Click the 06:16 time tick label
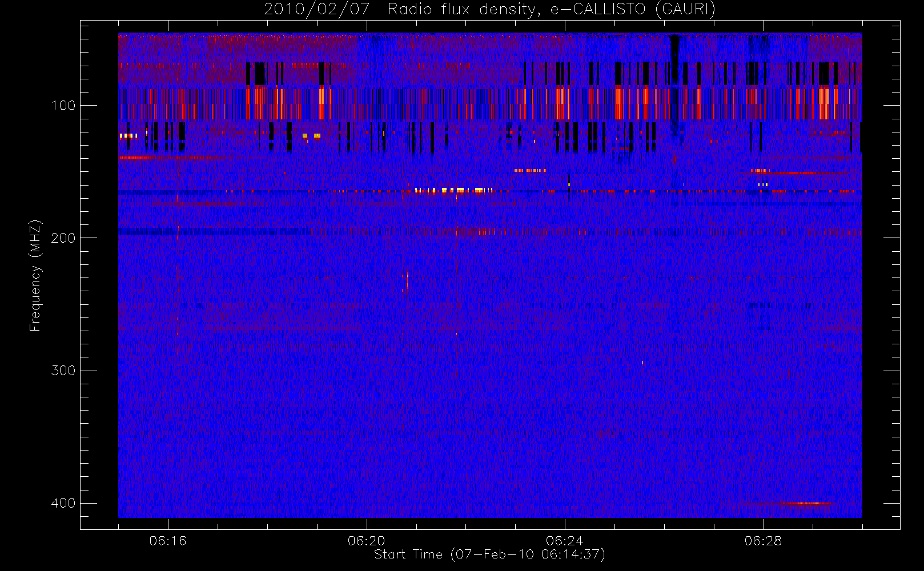The image size is (924, 571). [168, 541]
